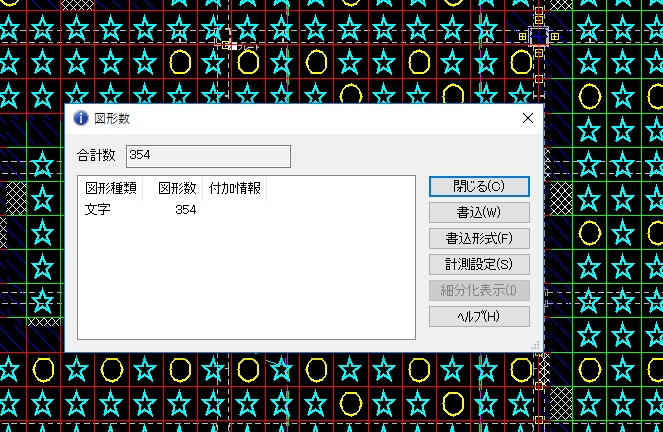
Task: Click the 合計数 field showing 354
Action: (x=208, y=156)
